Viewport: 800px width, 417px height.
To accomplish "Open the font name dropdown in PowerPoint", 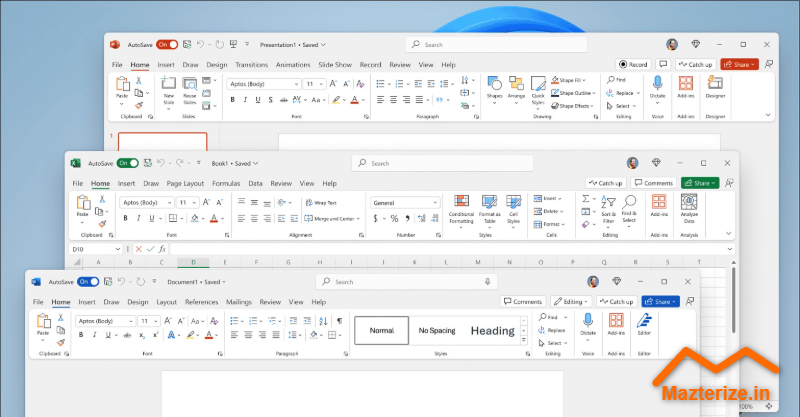I will point(296,84).
